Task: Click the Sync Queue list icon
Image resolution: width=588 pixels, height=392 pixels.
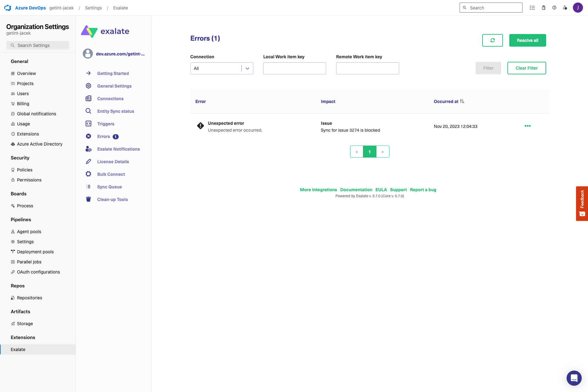Action: pyautogui.click(x=88, y=187)
